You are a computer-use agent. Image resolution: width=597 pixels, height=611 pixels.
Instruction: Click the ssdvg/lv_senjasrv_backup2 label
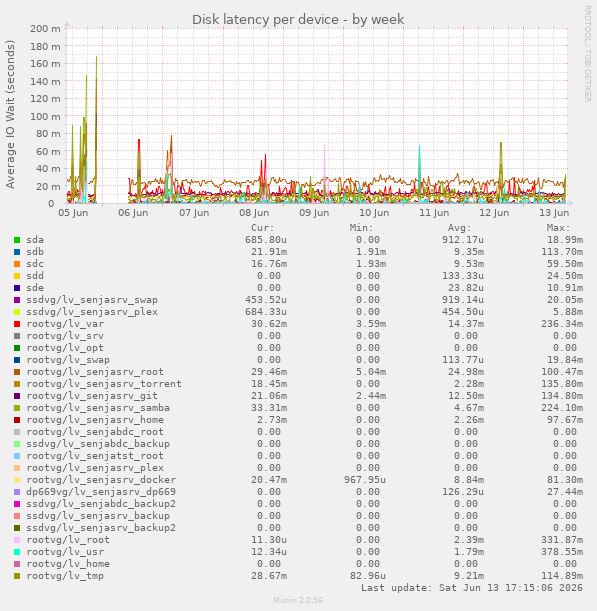[101, 528]
